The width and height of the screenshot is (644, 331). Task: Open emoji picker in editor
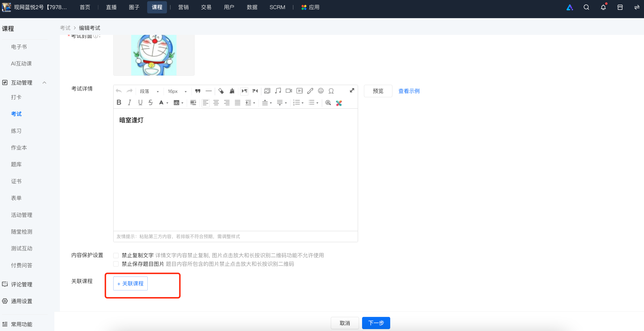click(321, 91)
